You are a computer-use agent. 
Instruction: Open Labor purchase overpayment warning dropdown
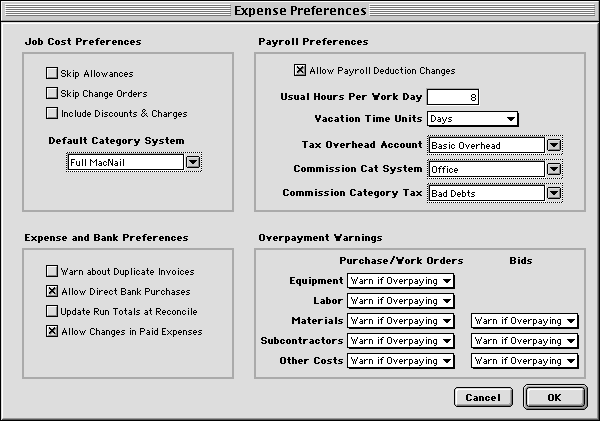[x=400, y=301]
